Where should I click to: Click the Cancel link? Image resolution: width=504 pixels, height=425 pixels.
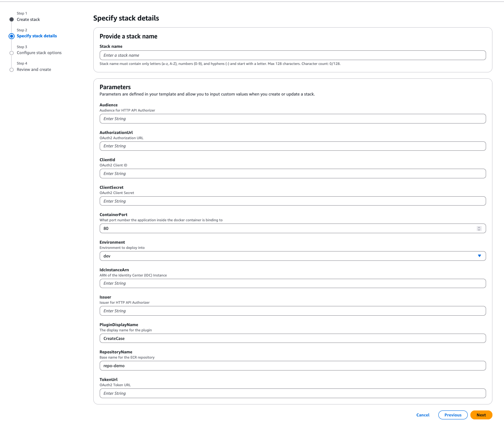(x=423, y=415)
